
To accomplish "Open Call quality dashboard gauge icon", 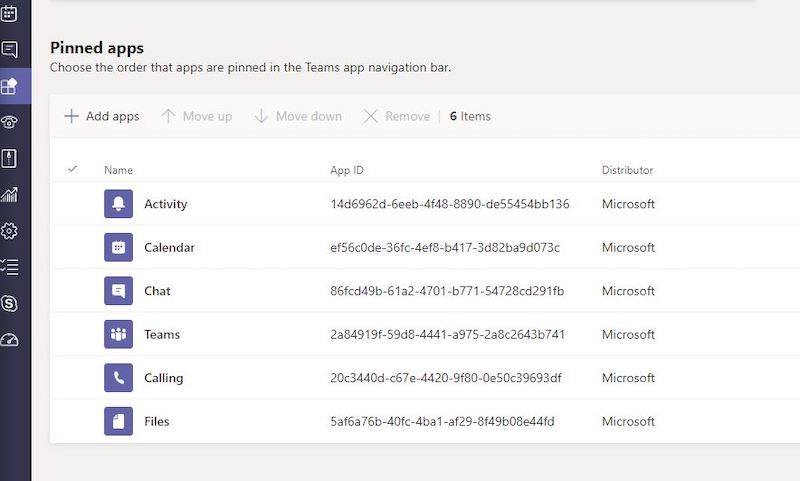I will pyautogui.click(x=9, y=340).
